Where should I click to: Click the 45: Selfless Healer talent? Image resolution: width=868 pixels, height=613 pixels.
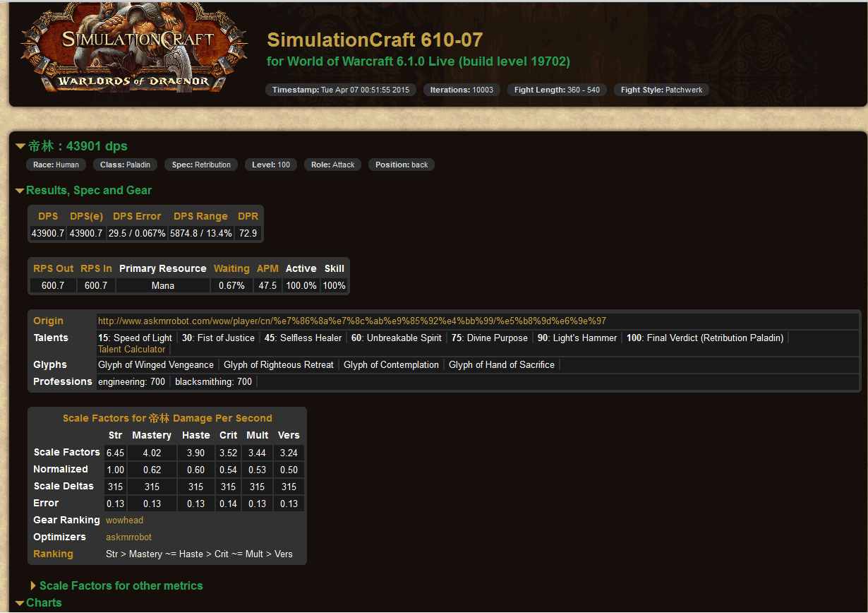point(303,338)
